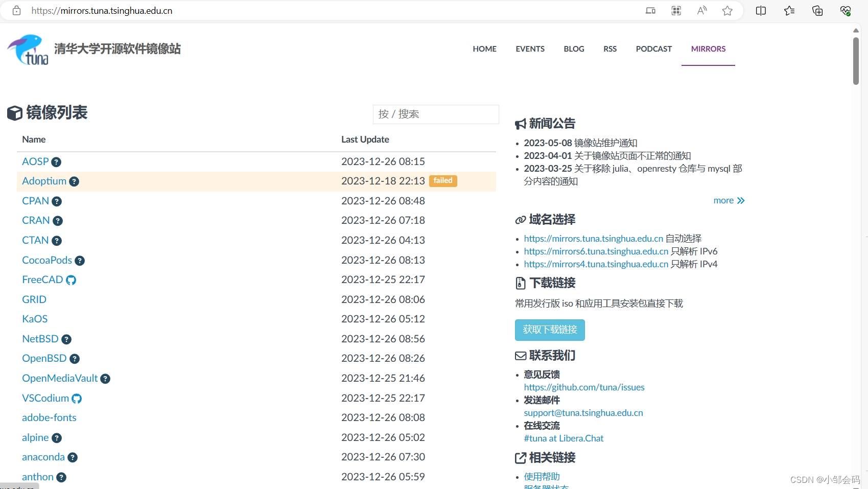Image resolution: width=868 pixels, height=489 pixels.
Task: Open the adobe-fonts mirror link
Action: pos(49,417)
